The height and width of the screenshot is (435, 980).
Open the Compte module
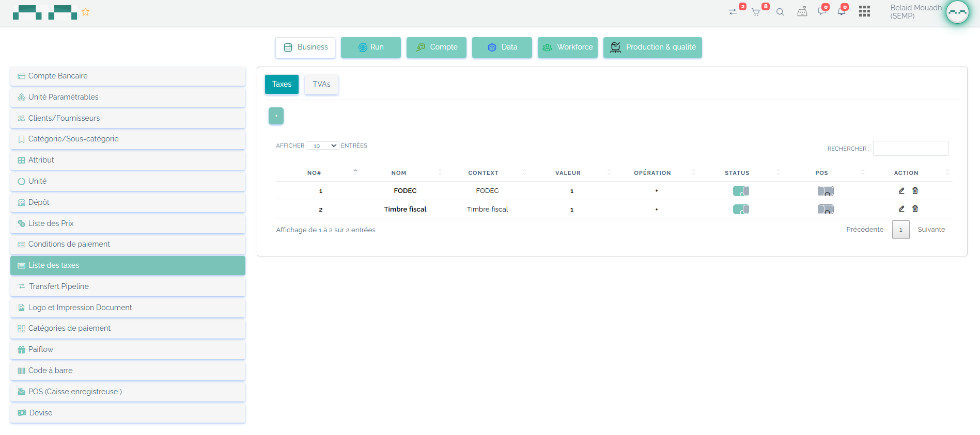pos(437,47)
